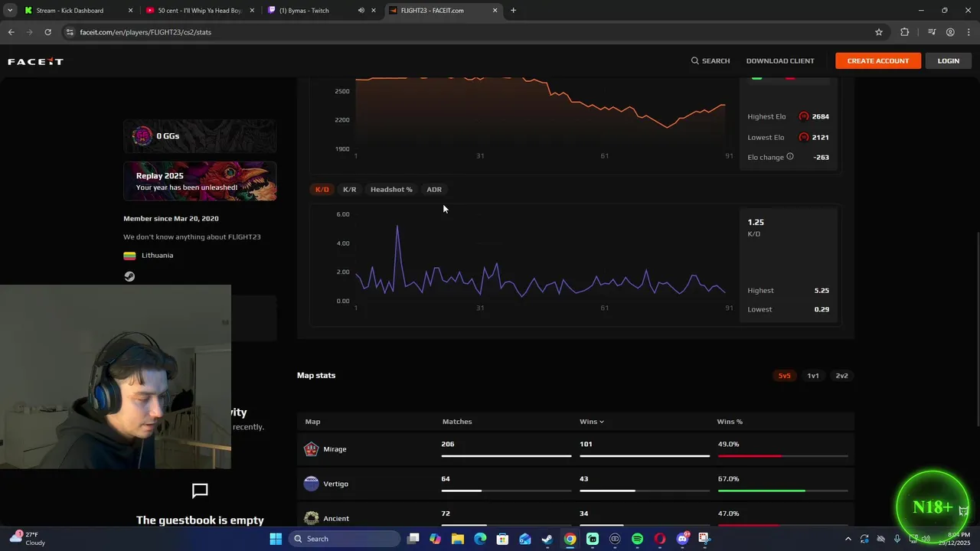Mute the Bymas Twitch tab audio
980x551 pixels.
(361, 11)
